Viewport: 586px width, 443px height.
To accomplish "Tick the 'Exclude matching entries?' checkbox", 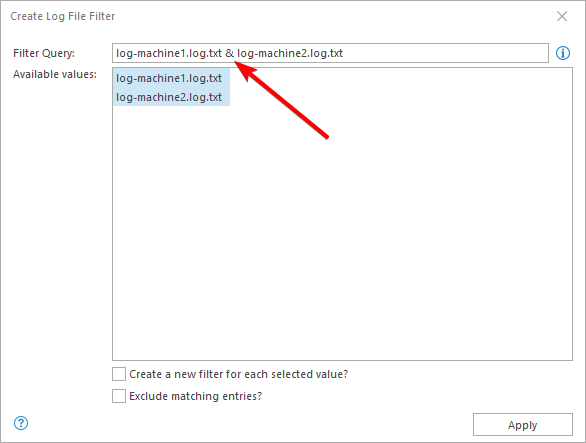I will point(119,396).
